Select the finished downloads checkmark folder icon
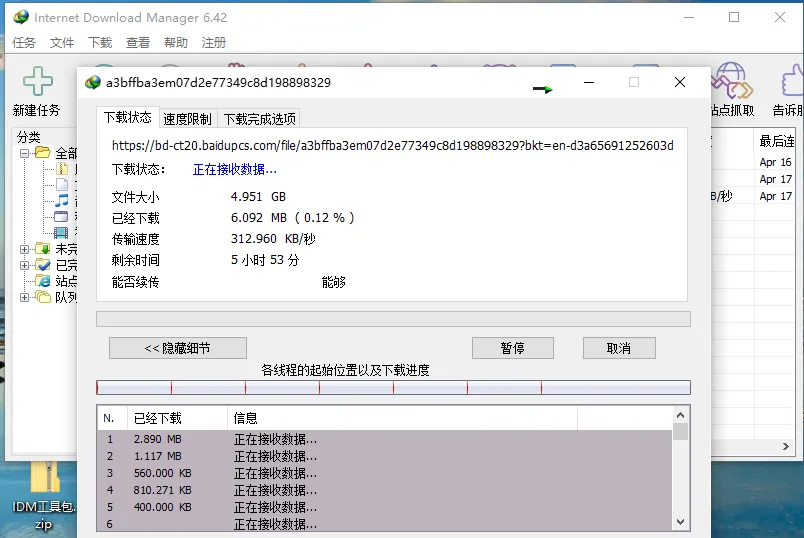 [43, 265]
